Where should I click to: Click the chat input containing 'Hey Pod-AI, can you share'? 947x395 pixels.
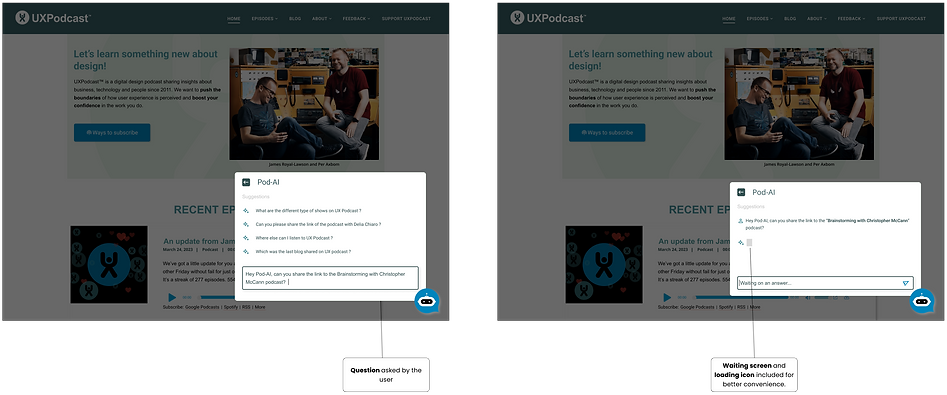pyautogui.click(x=330, y=278)
